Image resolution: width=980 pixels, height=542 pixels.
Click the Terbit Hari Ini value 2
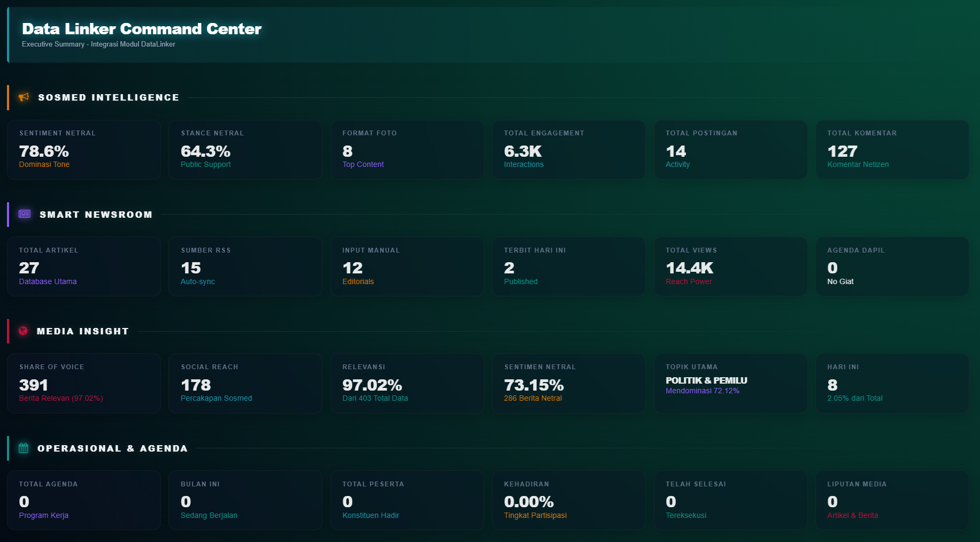coord(509,268)
